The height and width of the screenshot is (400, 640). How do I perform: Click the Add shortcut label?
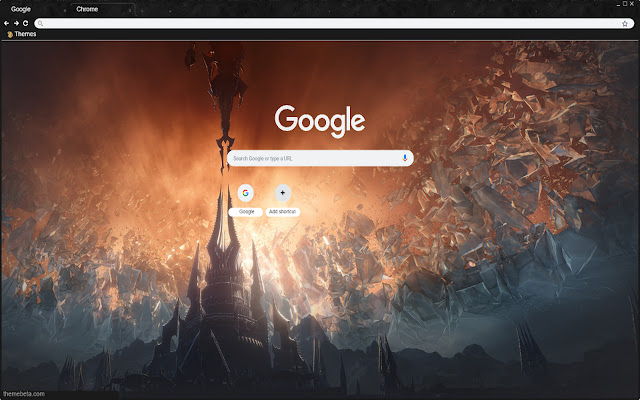pyautogui.click(x=282, y=212)
